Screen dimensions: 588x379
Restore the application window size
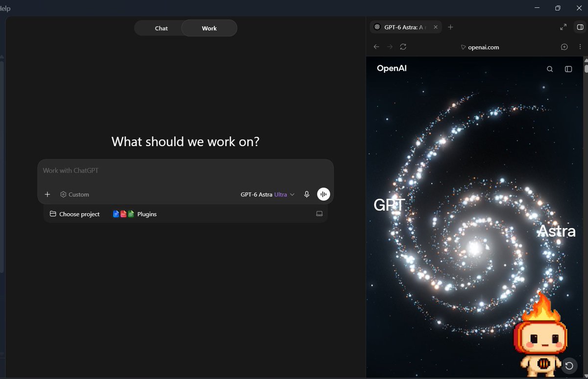558,8
